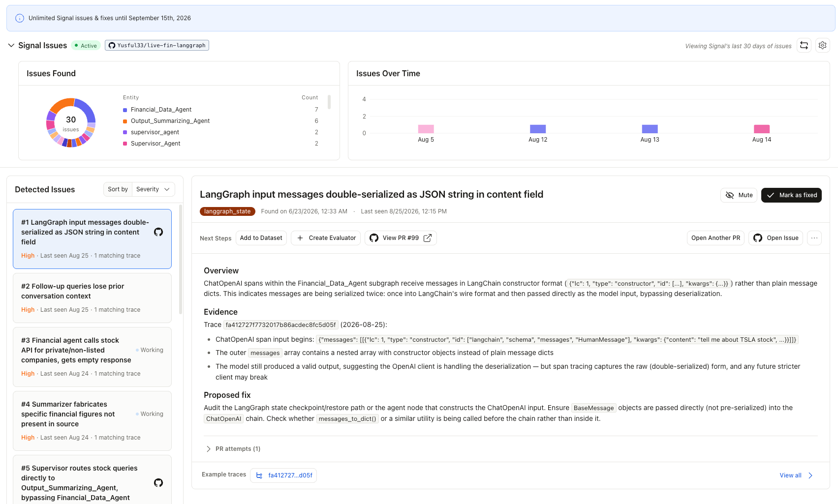838x504 pixels.
Task: Click the sync arrows icon near the issues header
Action: [804, 45]
